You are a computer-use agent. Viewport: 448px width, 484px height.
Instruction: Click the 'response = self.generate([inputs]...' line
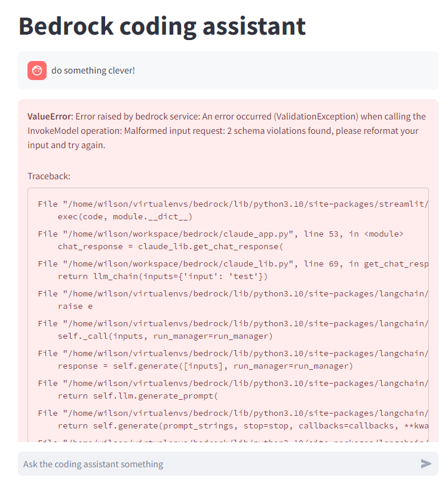click(205, 366)
